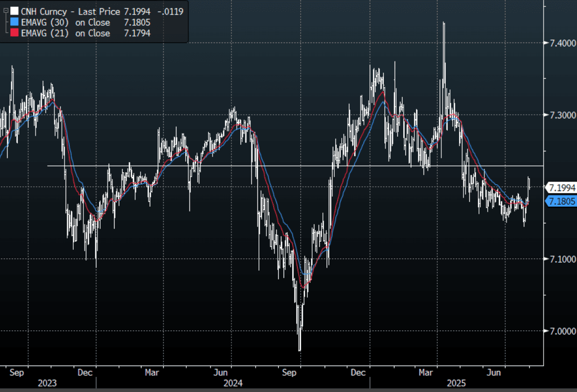
Task: Click the blue EMAVG (30) color swatch
Action: pos(15,23)
